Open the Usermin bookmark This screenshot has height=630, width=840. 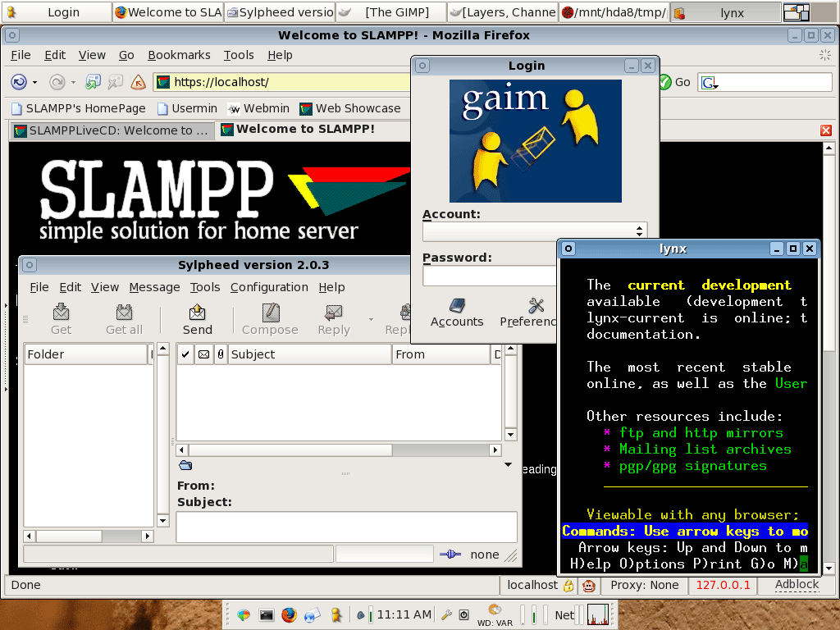(x=187, y=108)
